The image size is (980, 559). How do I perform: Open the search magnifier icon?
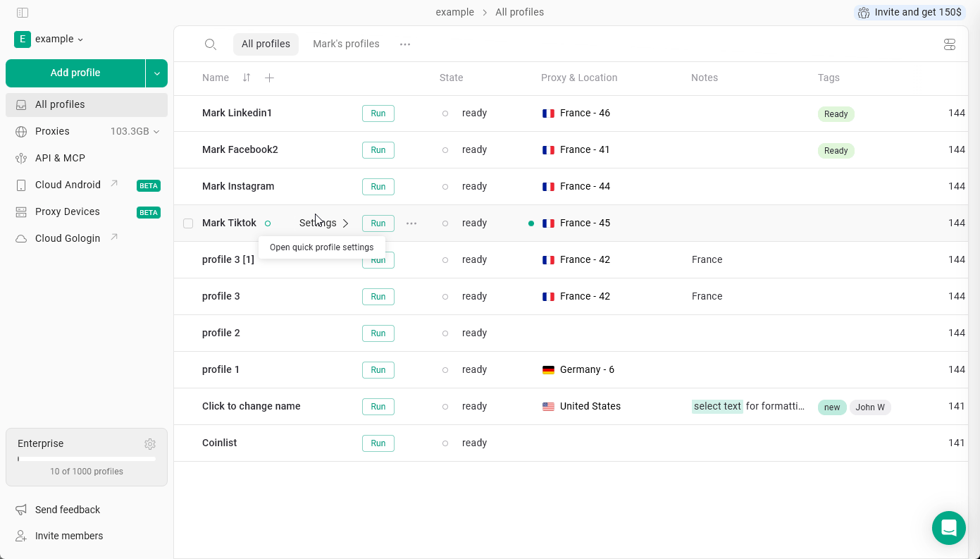point(210,44)
